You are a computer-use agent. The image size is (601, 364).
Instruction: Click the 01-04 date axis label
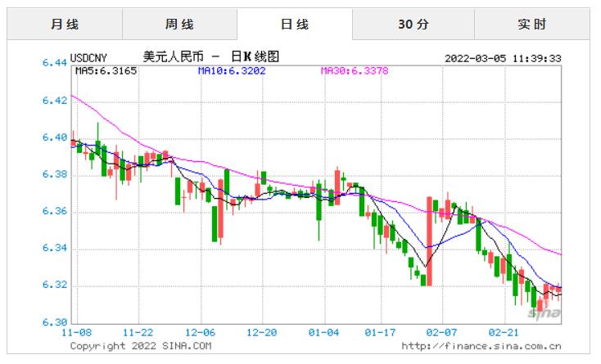click(x=323, y=334)
